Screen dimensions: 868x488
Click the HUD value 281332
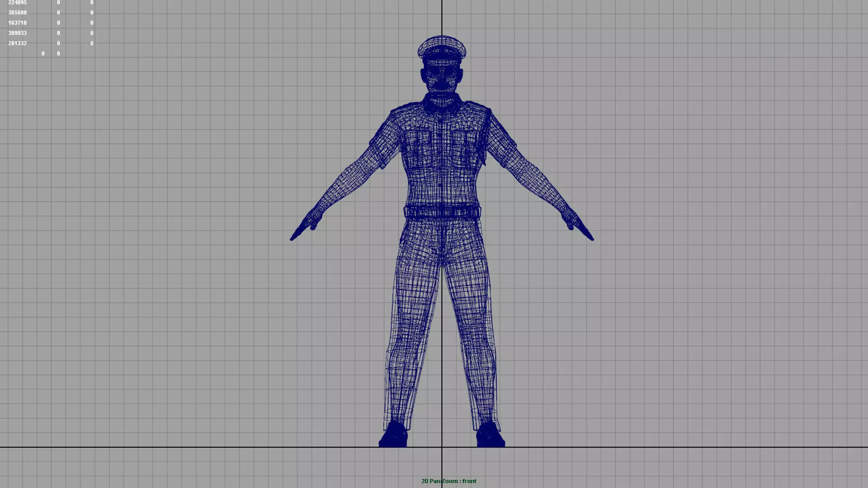point(17,43)
